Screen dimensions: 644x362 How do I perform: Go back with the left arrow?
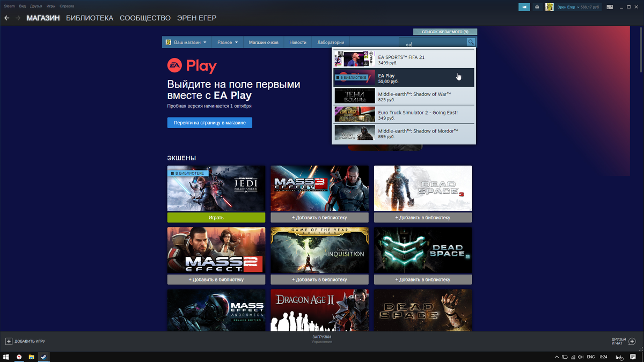click(x=6, y=18)
